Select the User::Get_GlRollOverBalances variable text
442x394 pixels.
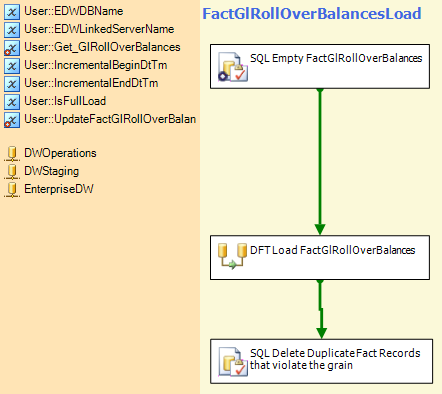102,47
